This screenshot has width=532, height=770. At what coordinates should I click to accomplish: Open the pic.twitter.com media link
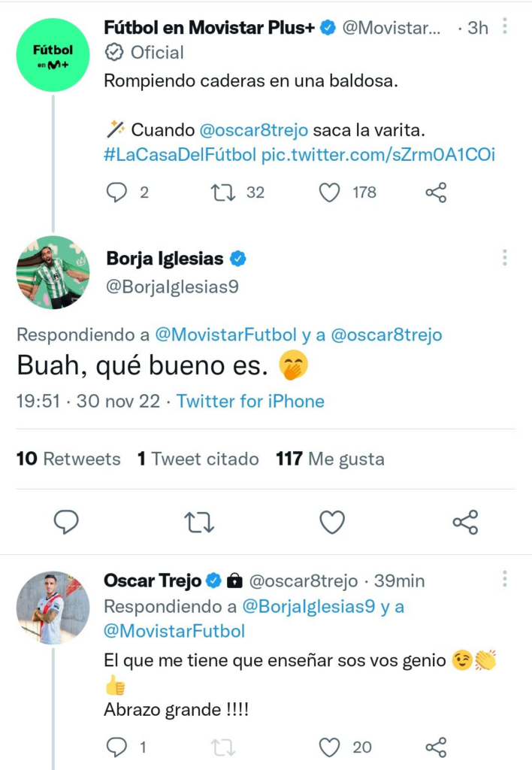(x=378, y=155)
